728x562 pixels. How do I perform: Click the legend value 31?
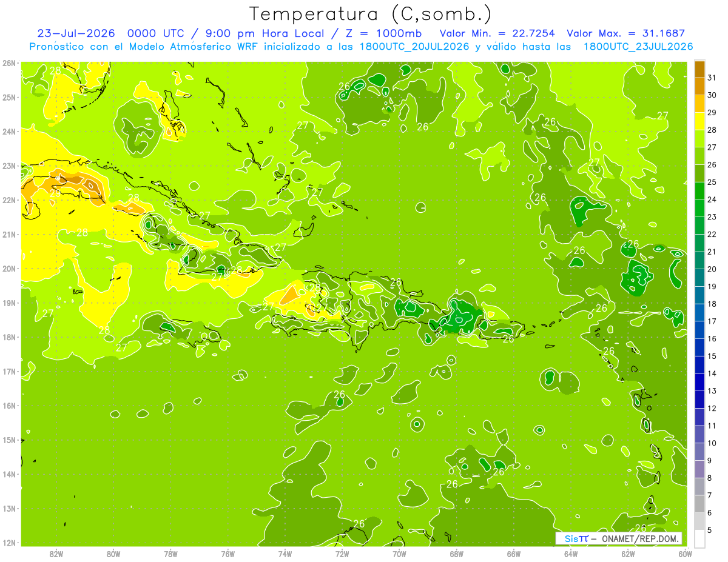pyautogui.click(x=712, y=78)
